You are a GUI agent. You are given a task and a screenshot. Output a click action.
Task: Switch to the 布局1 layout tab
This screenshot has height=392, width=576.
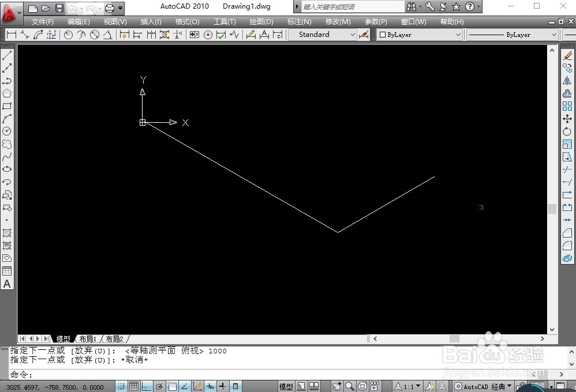(x=88, y=339)
